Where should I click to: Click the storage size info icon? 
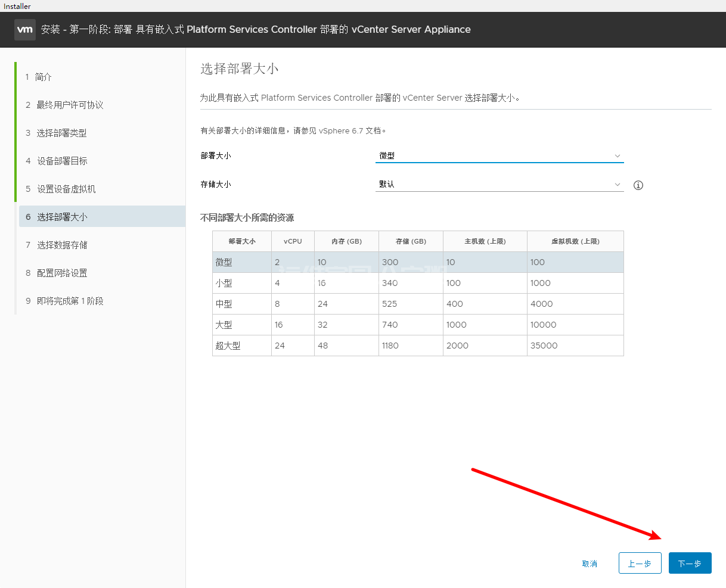click(x=638, y=185)
